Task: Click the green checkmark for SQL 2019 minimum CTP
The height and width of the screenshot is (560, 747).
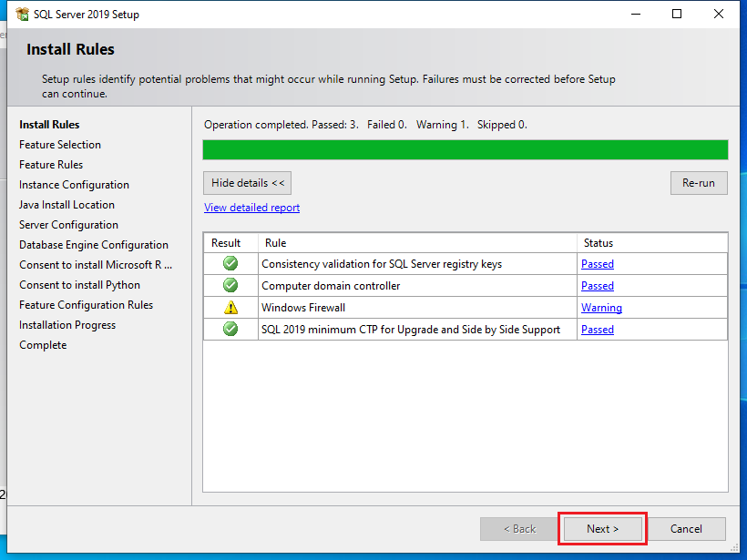Action: pos(230,330)
